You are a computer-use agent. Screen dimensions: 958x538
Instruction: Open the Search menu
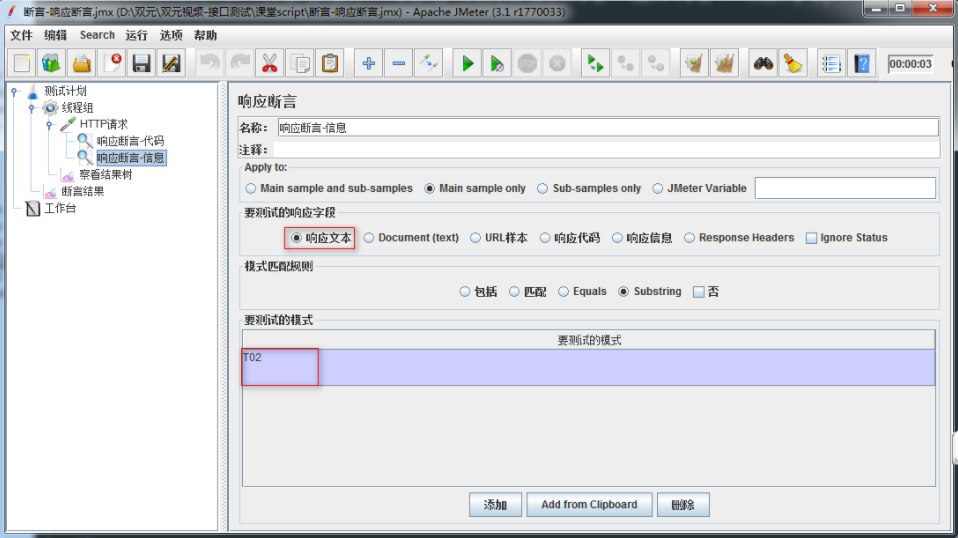[x=97, y=35]
